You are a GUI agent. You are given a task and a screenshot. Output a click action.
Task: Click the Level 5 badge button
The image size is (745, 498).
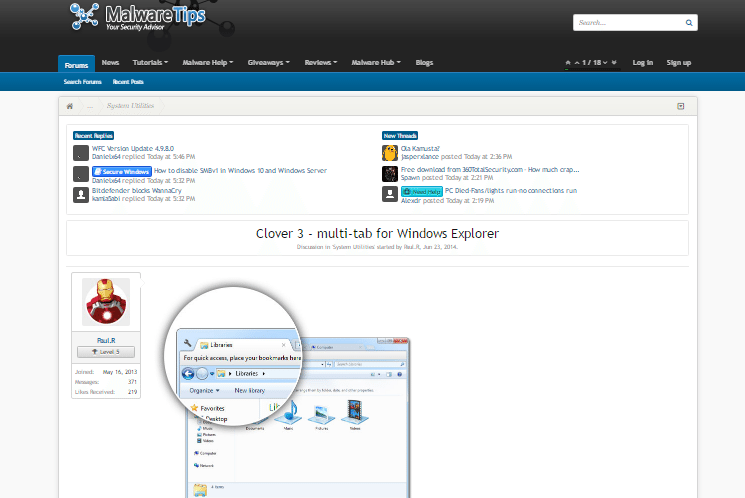[106, 352]
